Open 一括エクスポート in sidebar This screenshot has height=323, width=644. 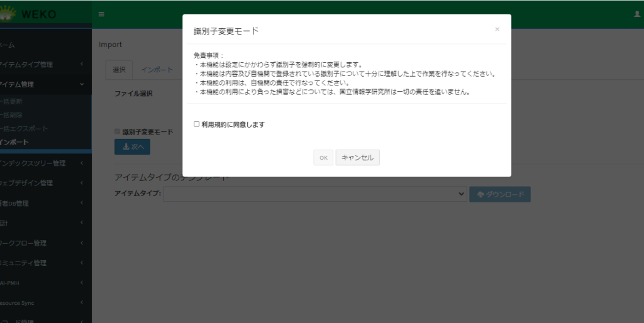(x=24, y=128)
